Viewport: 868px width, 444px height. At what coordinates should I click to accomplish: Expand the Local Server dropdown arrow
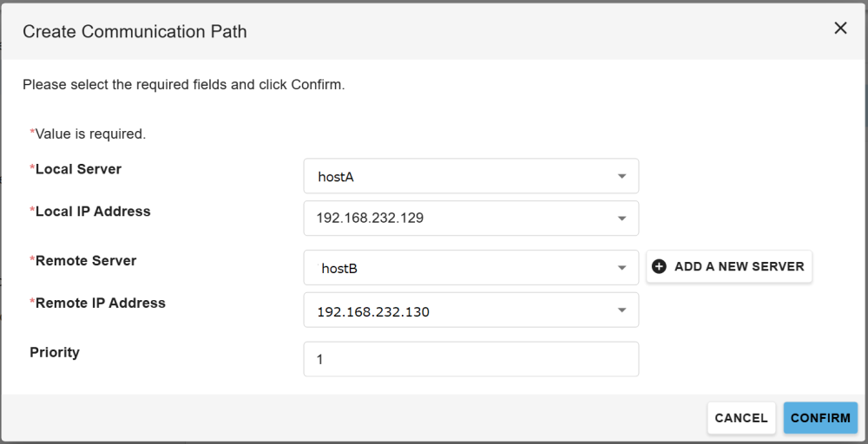621,176
